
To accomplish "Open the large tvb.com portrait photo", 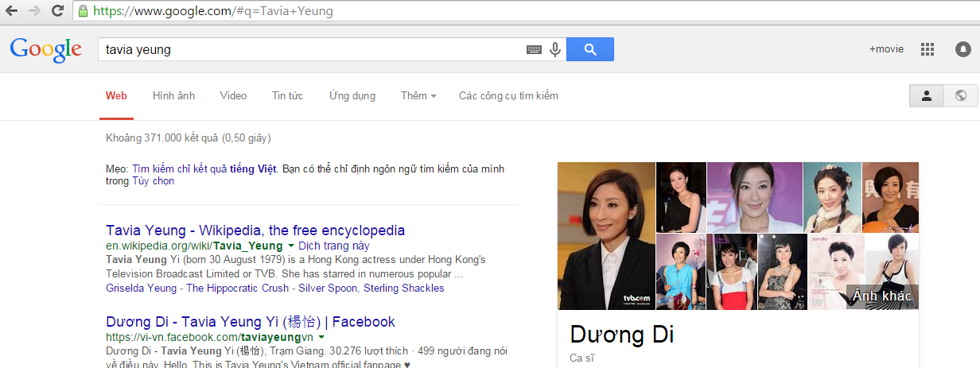I will (x=606, y=236).
